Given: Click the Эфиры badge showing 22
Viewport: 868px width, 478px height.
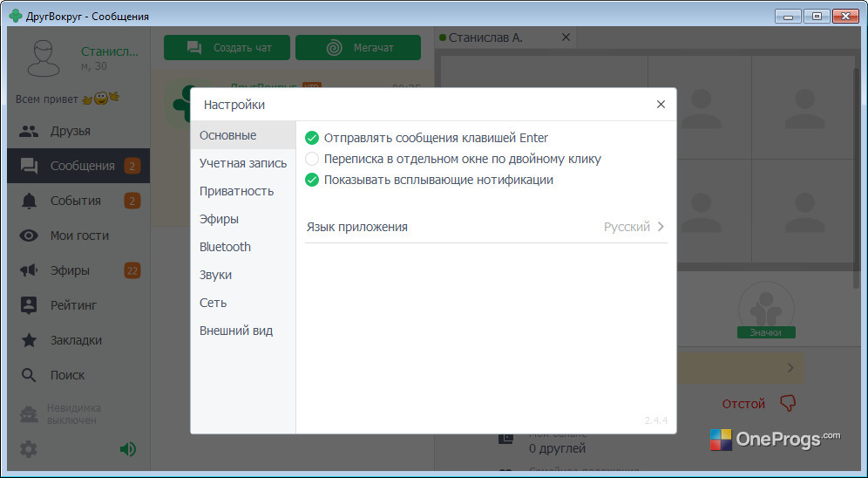Looking at the screenshot, I should (132, 271).
